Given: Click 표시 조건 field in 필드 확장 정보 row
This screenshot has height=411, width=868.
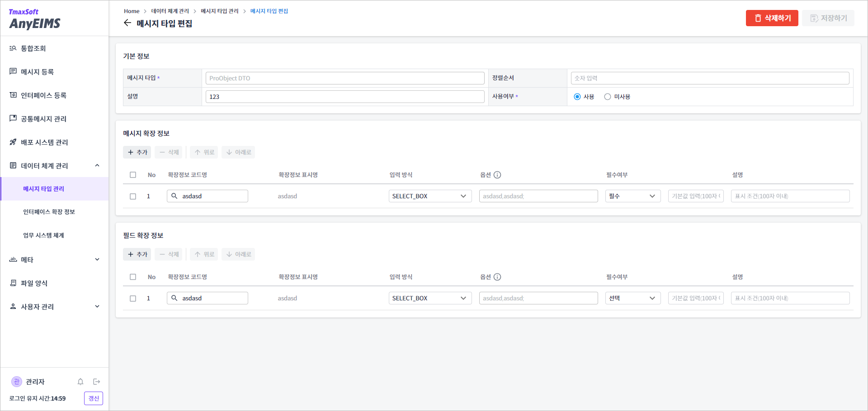Looking at the screenshot, I should [790, 298].
